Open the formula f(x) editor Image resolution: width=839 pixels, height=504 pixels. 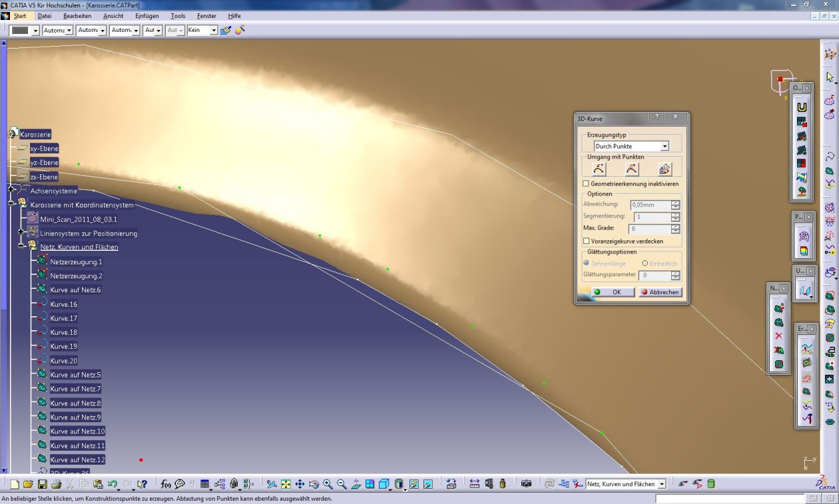[166, 484]
